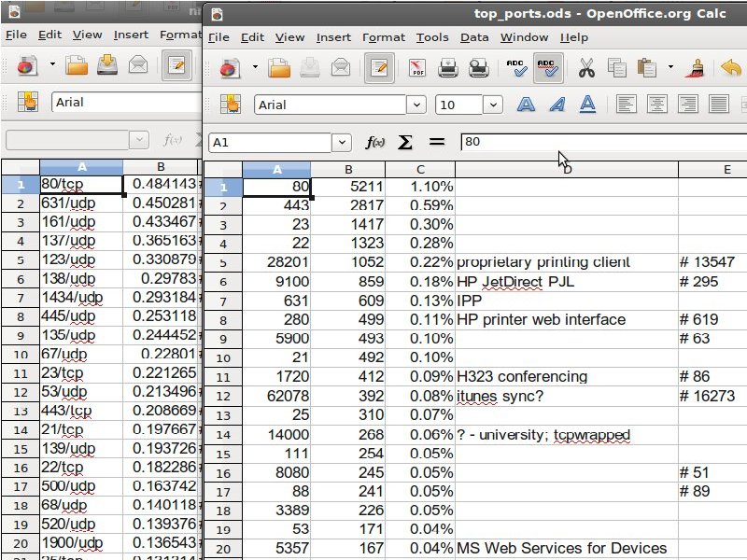Expand the Name Box dropdown in top_ports window
This screenshot has height=560, width=747.
tap(342, 143)
